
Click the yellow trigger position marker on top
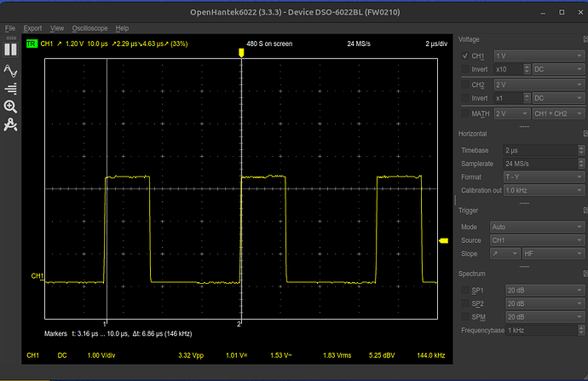241,53
